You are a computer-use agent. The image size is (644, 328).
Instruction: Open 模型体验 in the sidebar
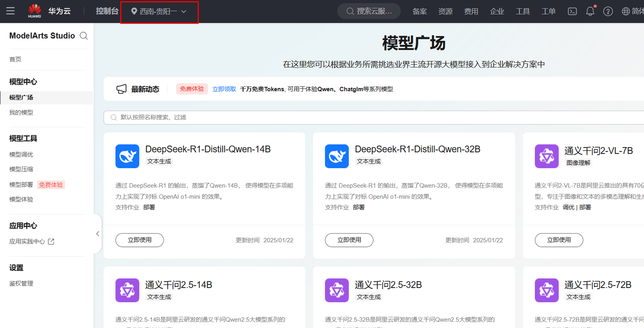coord(21,199)
